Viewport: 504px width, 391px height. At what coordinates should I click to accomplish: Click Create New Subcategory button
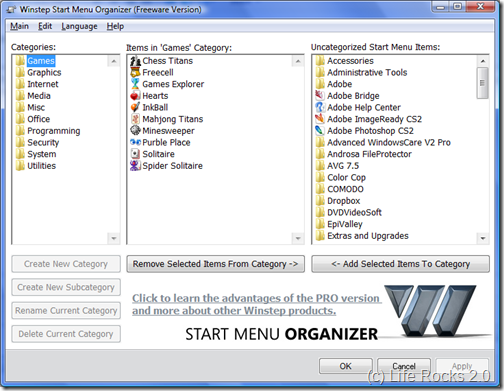point(66,287)
